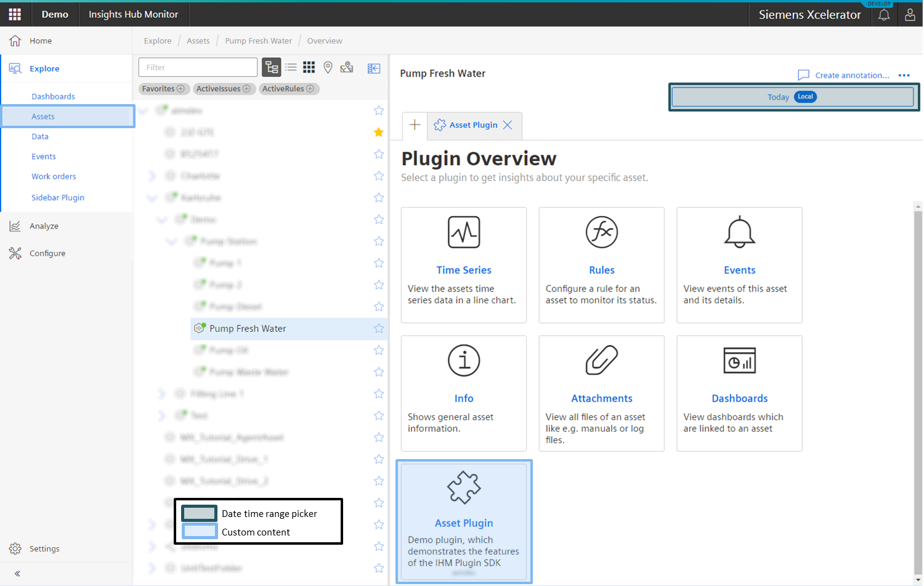Open the Attachments plugin link
Image resolution: width=924 pixels, height=586 pixels.
[602, 398]
